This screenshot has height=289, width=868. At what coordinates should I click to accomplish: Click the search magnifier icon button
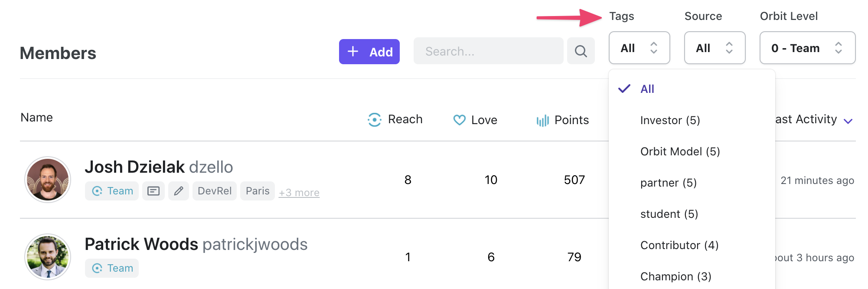[581, 51]
